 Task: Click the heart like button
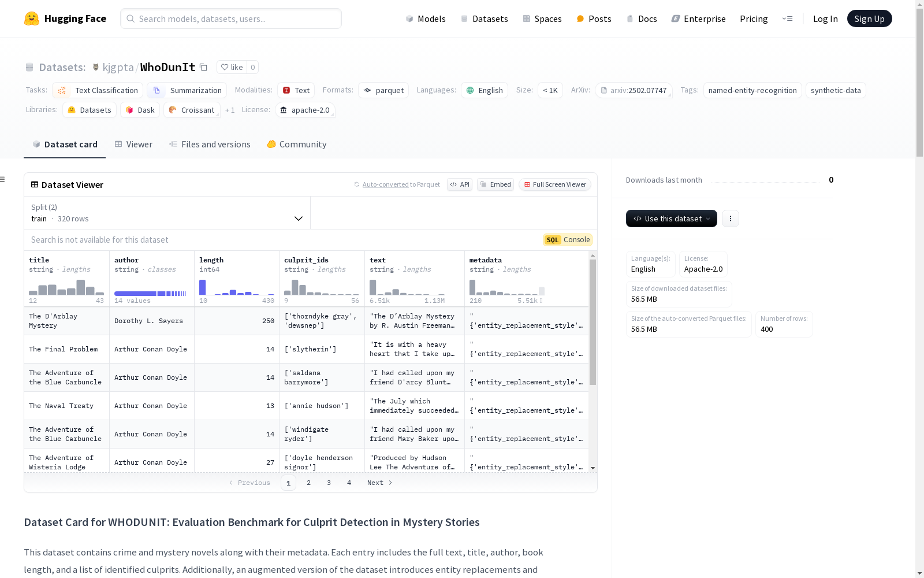click(232, 67)
